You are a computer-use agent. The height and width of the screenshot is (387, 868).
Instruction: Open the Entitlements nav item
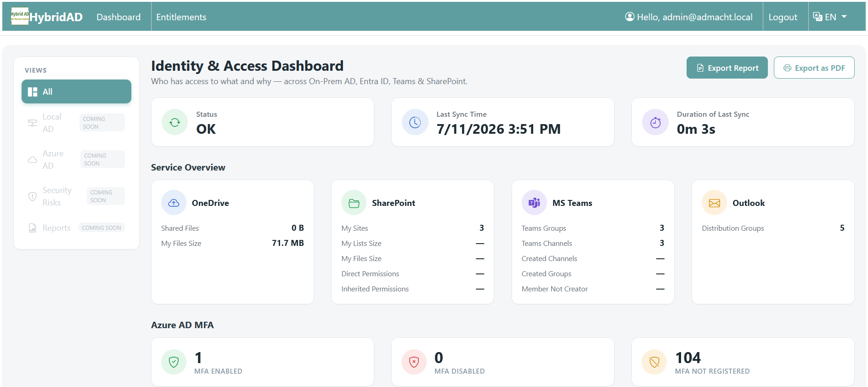coord(181,17)
